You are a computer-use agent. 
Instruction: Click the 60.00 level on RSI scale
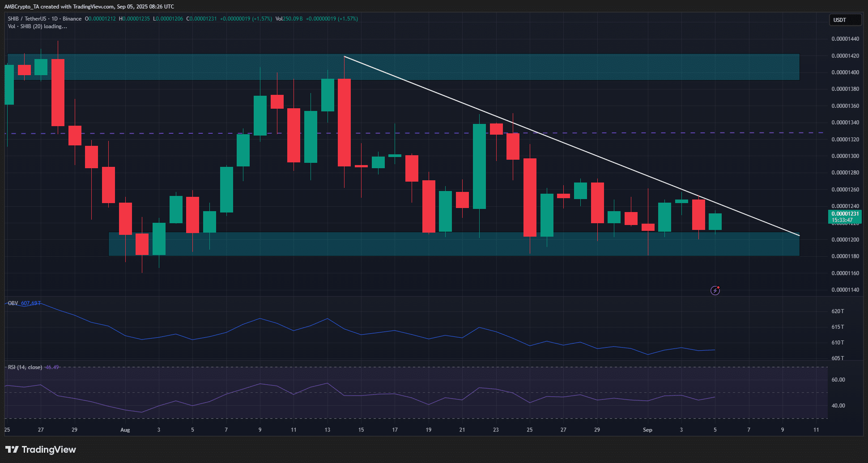838,380
